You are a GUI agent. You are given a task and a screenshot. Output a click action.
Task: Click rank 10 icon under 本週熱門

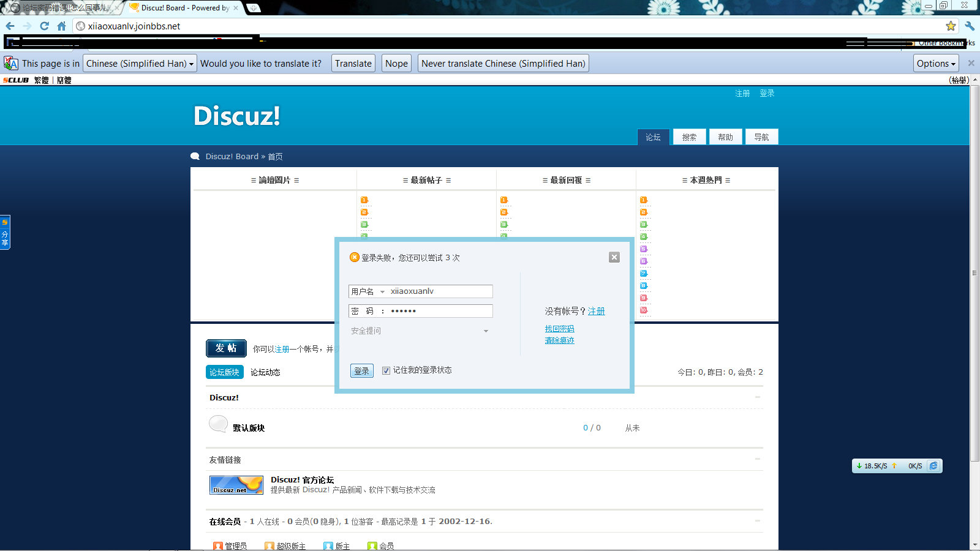pyautogui.click(x=644, y=310)
